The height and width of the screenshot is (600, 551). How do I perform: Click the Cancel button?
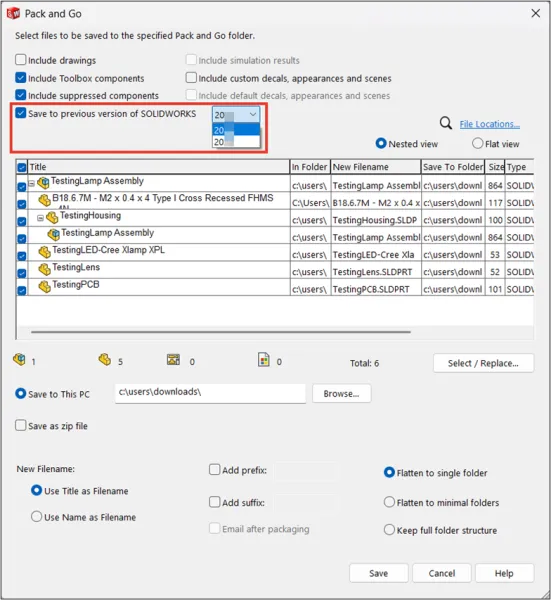tap(442, 573)
